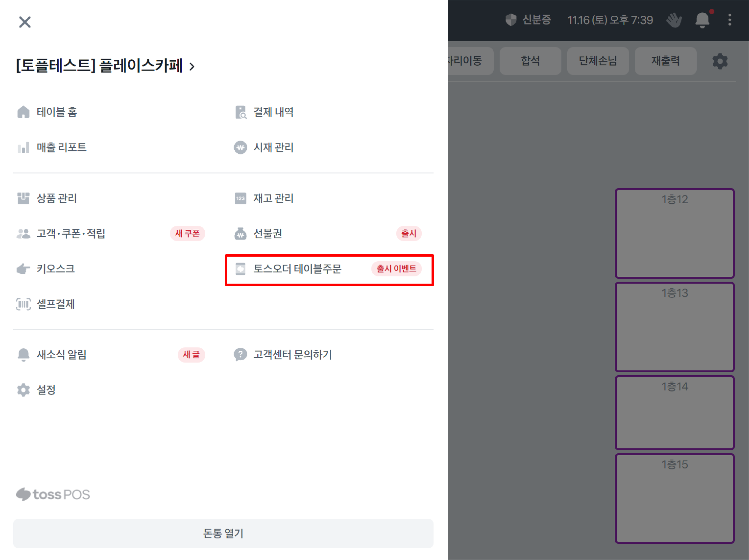This screenshot has width=749, height=560.
Task: Open the three-dot overflow menu
Action: [x=730, y=20]
